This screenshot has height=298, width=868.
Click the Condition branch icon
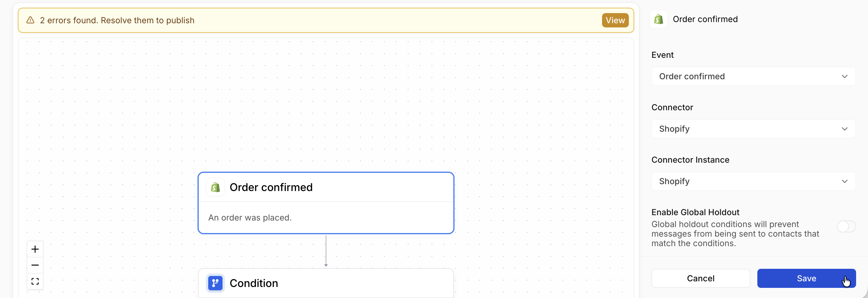215,283
